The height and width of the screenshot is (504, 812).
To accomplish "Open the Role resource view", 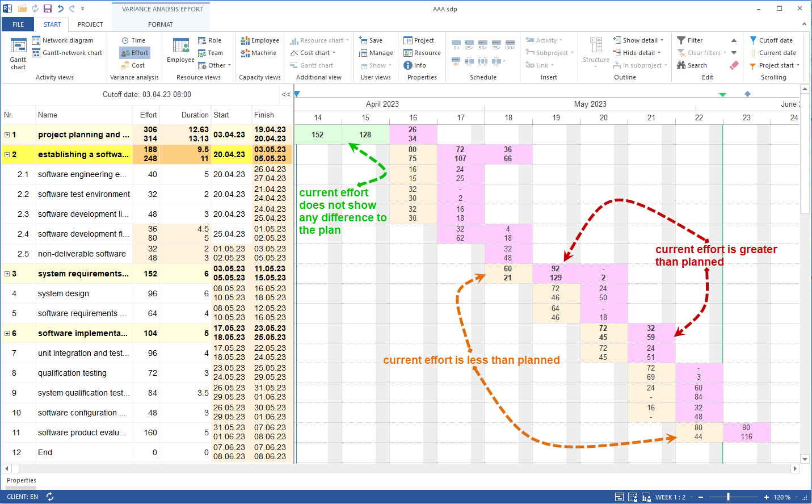I will point(209,40).
